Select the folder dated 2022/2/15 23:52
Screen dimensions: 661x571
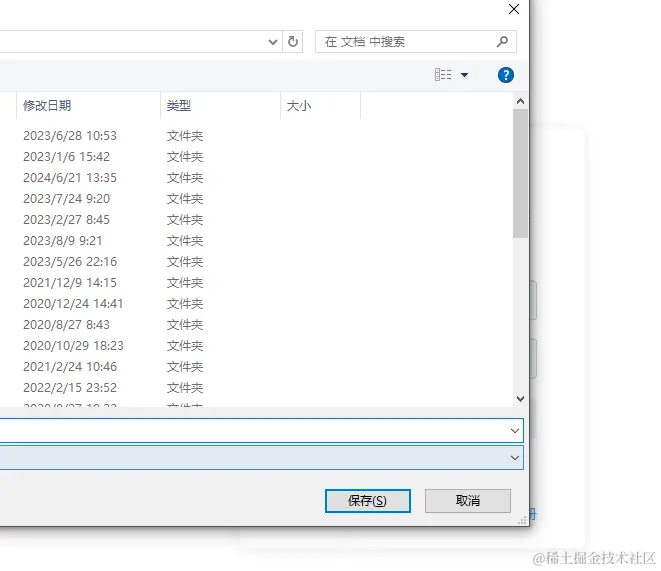70,388
